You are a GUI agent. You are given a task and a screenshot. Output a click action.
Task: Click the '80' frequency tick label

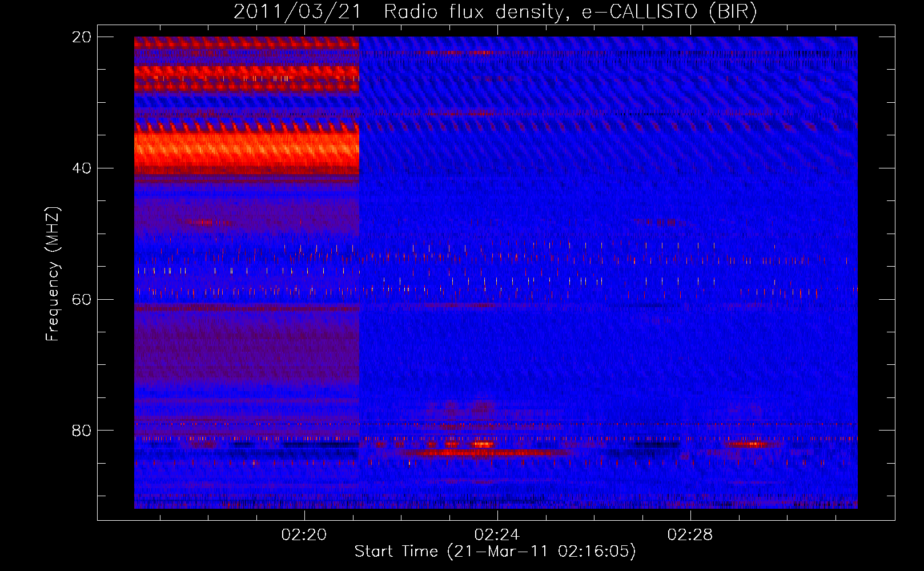click(x=81, y=431)
